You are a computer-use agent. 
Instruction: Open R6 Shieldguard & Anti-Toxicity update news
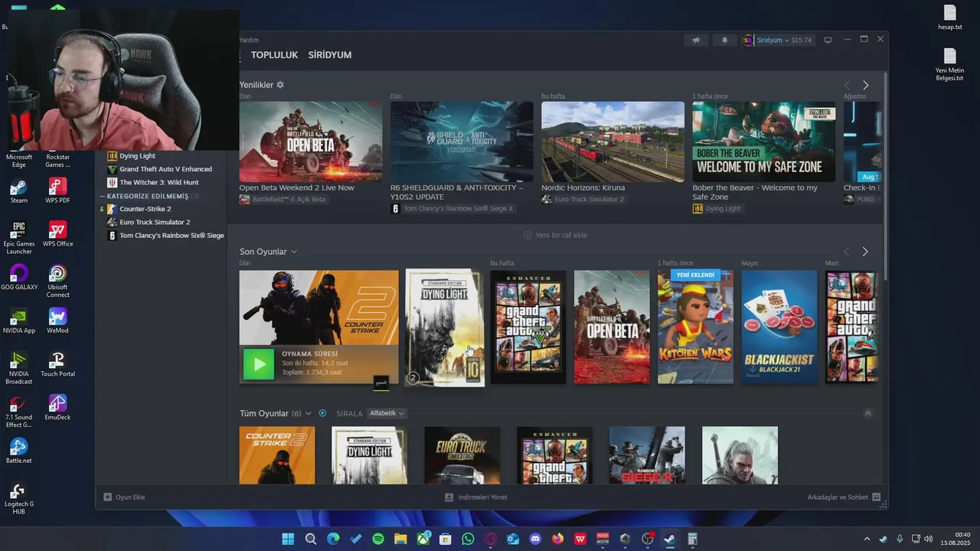[462, 142]
